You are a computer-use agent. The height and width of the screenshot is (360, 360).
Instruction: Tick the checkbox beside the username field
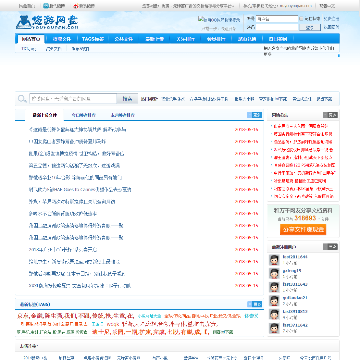point(301,19)
